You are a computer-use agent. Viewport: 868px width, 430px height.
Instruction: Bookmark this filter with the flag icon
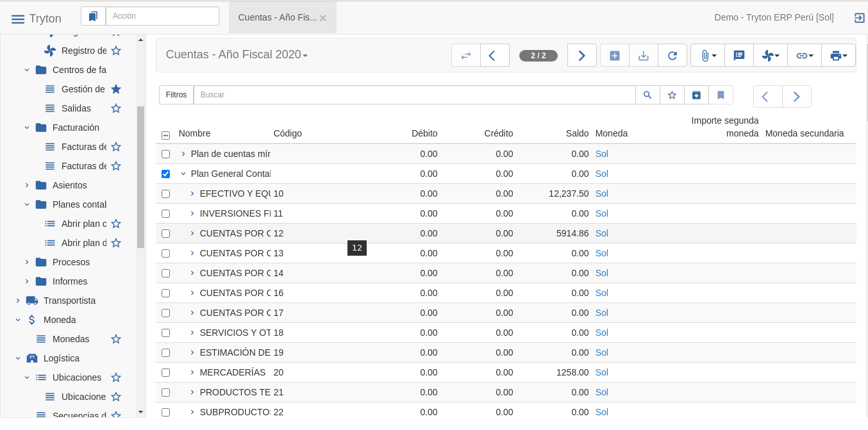tap(721, 95)
